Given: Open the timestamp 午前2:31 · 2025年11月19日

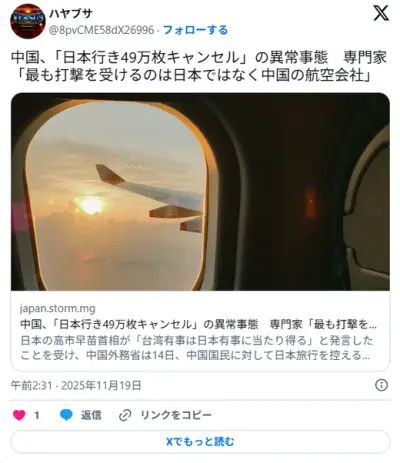Looking at the screenshot, I should pyautogui.click(x=76, y=385).
